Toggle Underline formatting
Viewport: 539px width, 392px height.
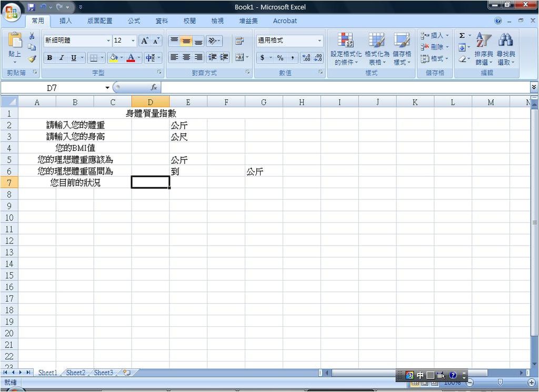tap(74, 58)
